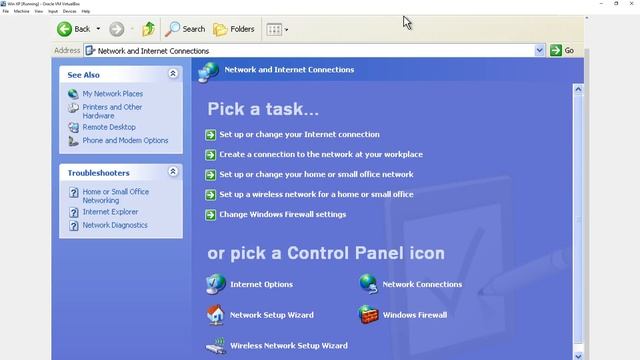
Task: Click help icon beside Internet Explorer
Action: coord(73,212)
